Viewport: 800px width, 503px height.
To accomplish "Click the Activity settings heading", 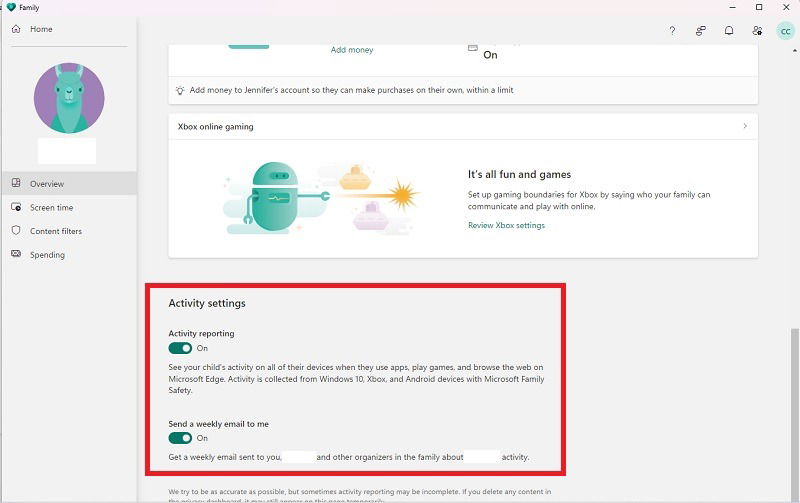I will pyautogui.click(x=207, y=303).
